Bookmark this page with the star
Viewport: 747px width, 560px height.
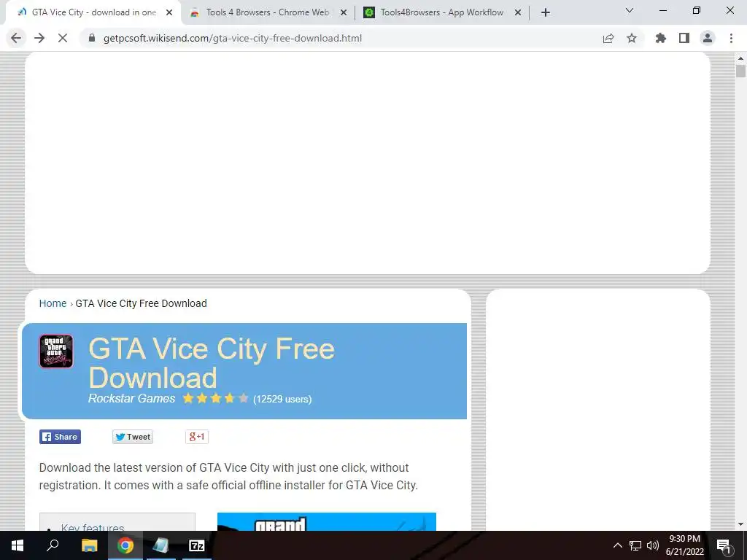pyautogui.click(x=632, y=38)
